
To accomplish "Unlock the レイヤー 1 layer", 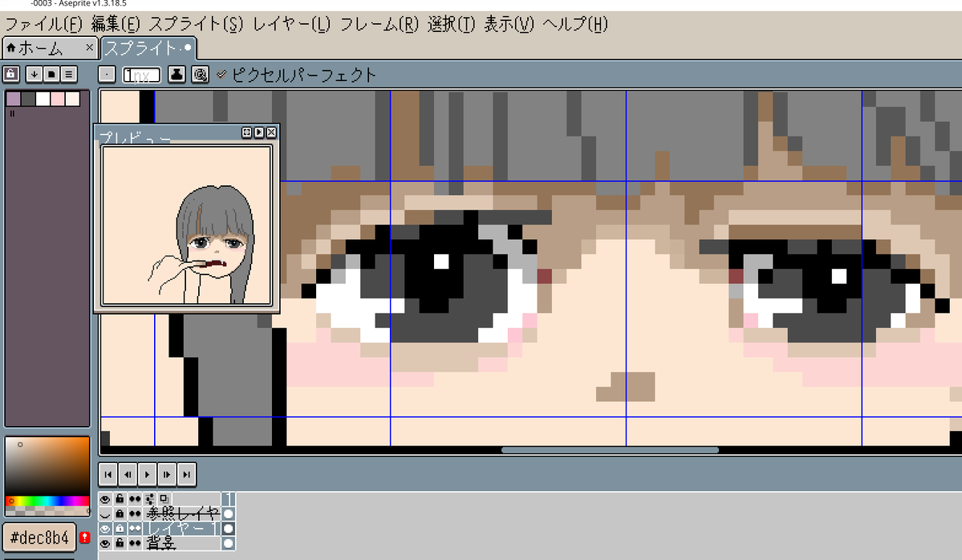I will pyautogui.click(x=120, y=529).
